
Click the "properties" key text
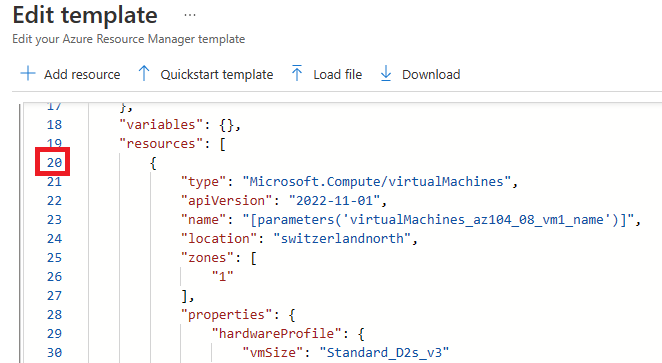[x=227, y=314]
